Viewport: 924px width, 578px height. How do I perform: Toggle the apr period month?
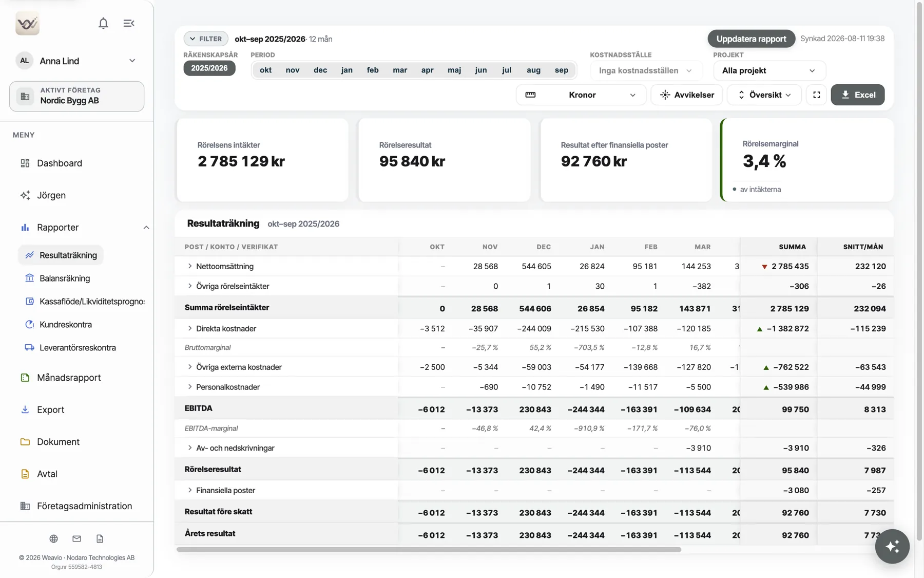point(427,70)
